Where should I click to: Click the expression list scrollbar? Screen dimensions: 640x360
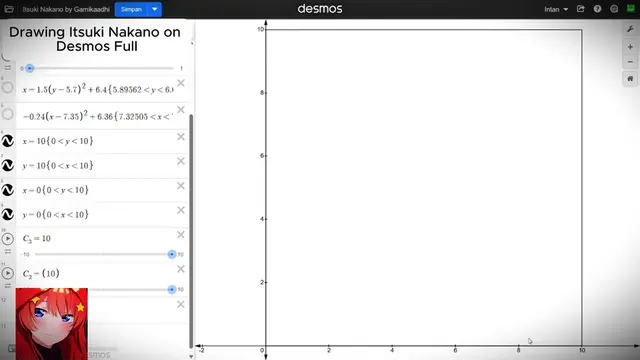tap(191, 231)
